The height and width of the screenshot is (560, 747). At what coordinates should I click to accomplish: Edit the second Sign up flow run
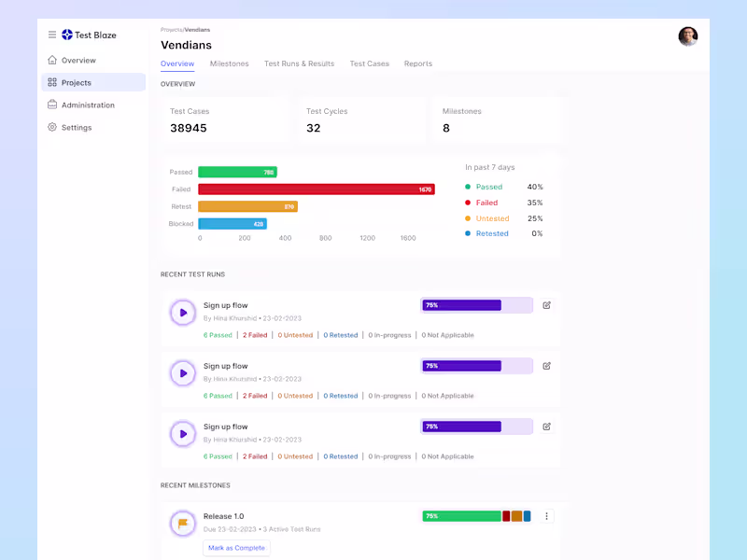point(546,366)
